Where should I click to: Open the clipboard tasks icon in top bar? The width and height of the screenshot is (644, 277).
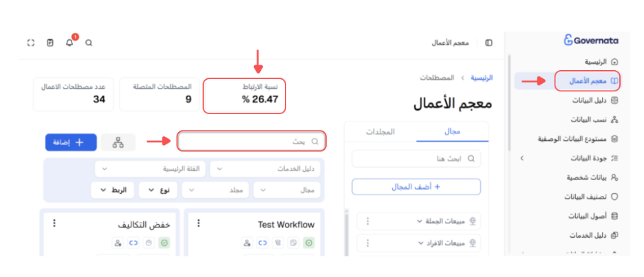pyautogui.click(x=50, y=43)
